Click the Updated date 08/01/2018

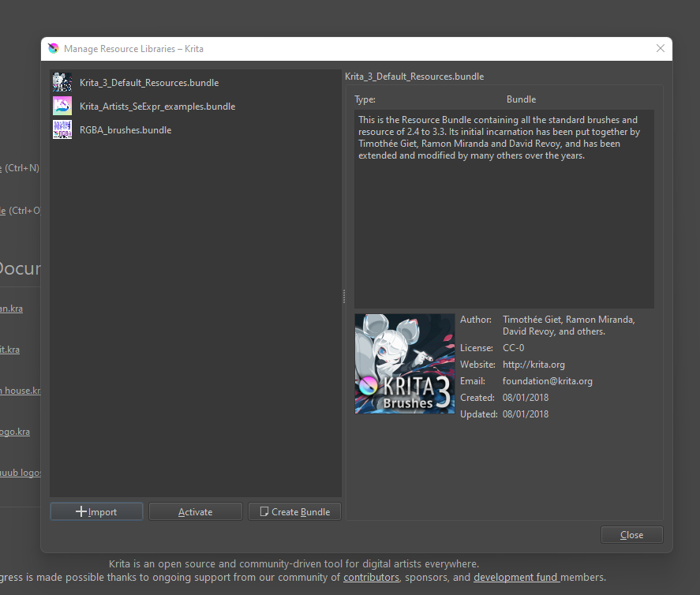click(x=526, y=414)
